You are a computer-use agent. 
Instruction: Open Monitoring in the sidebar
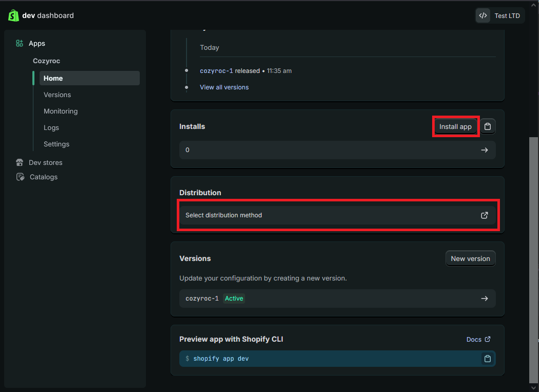tap(61, 111)
